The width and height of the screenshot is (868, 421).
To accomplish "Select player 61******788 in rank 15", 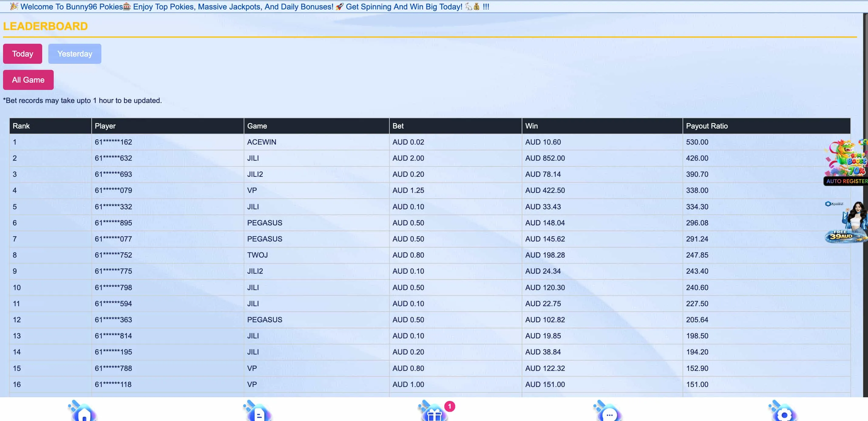I will [113, 368].
